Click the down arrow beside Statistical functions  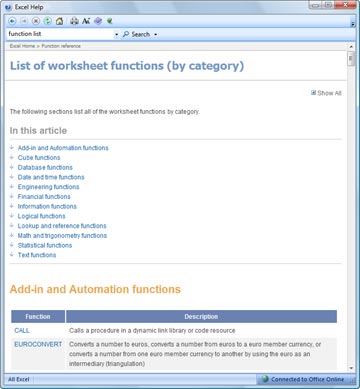point(12,245)
